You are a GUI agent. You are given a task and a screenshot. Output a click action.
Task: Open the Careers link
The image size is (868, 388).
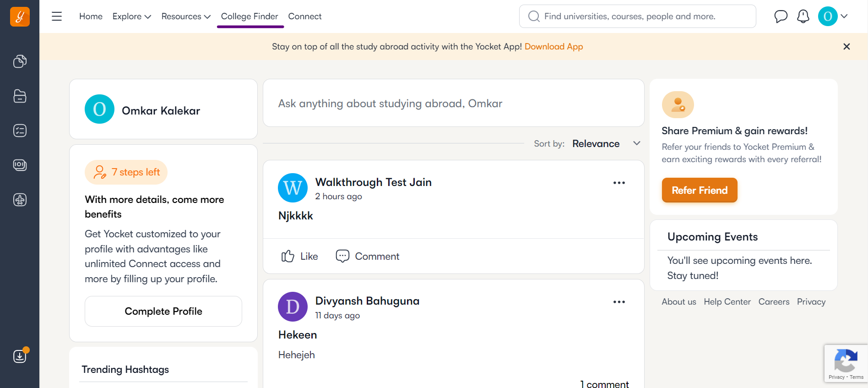(774, 302)
